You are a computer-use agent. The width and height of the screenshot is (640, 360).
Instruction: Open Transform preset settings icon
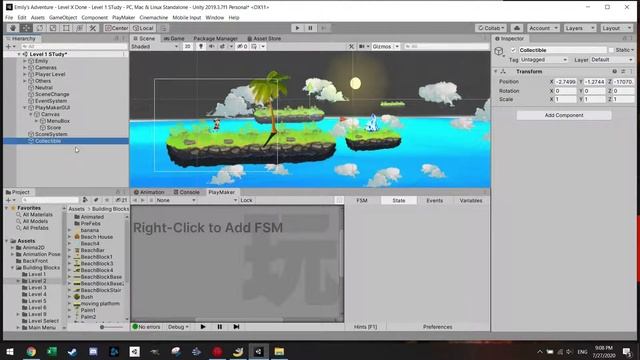click(x=623, y=71)
